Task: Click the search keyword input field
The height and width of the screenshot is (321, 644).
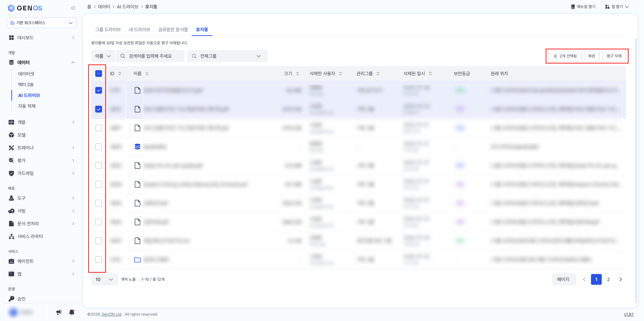Action: point(150,56)
